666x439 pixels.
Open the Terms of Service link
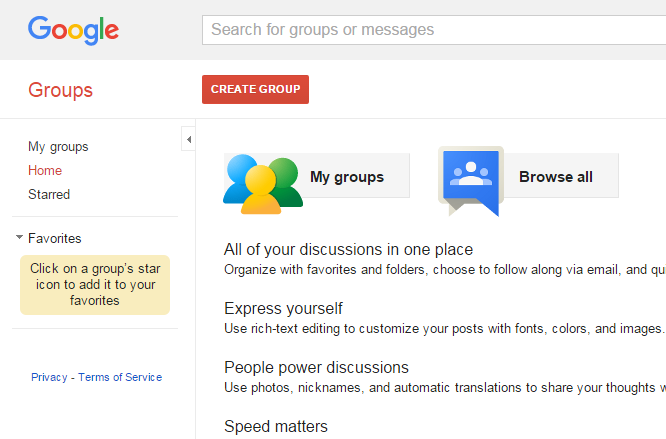[120, 377]
